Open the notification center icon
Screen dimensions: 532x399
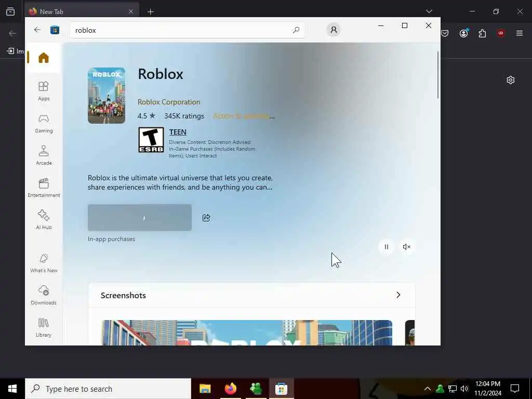pos(515,389)
